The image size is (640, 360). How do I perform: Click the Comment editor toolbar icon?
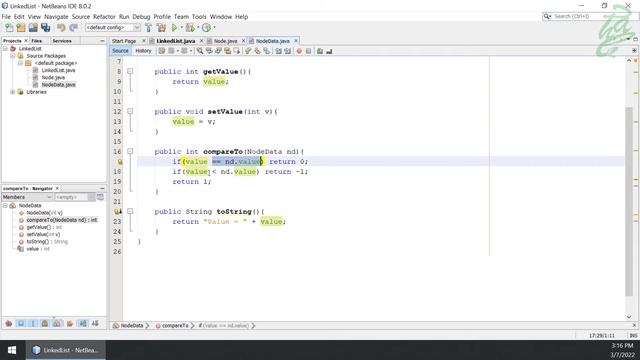coord(320,51)
